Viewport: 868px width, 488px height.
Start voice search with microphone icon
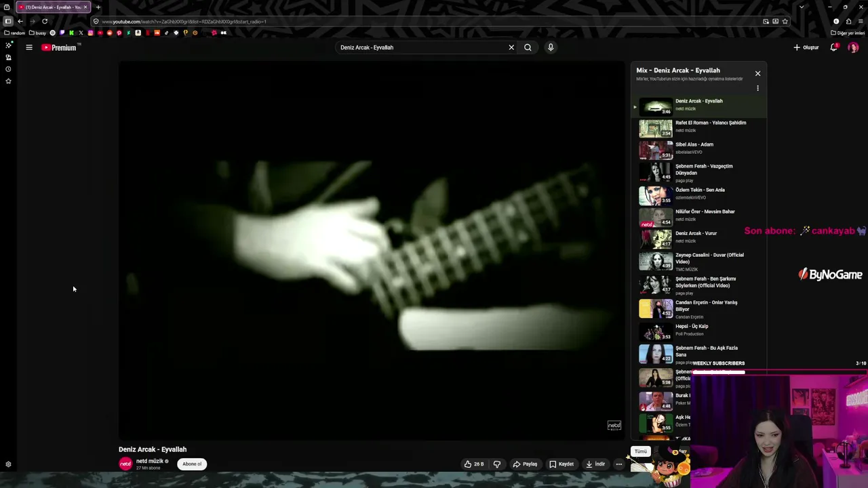(551, 47)
